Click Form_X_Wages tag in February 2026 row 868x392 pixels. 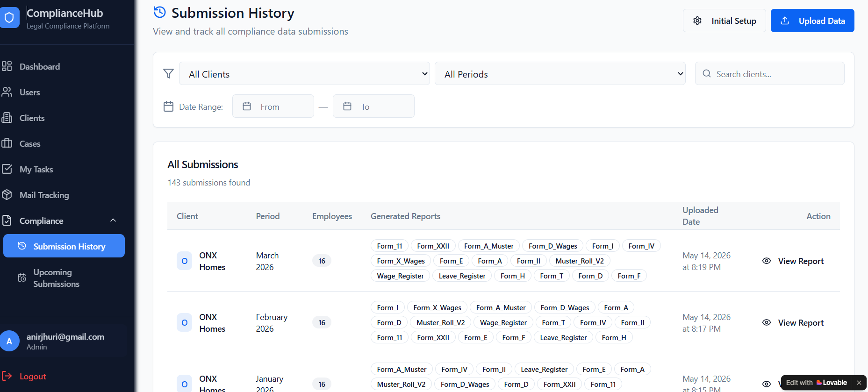click(x=437, y=307)
